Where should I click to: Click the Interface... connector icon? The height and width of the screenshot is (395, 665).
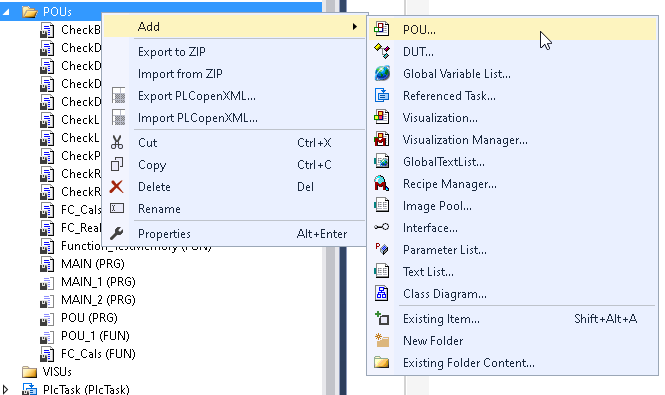[x=382, y=227]
